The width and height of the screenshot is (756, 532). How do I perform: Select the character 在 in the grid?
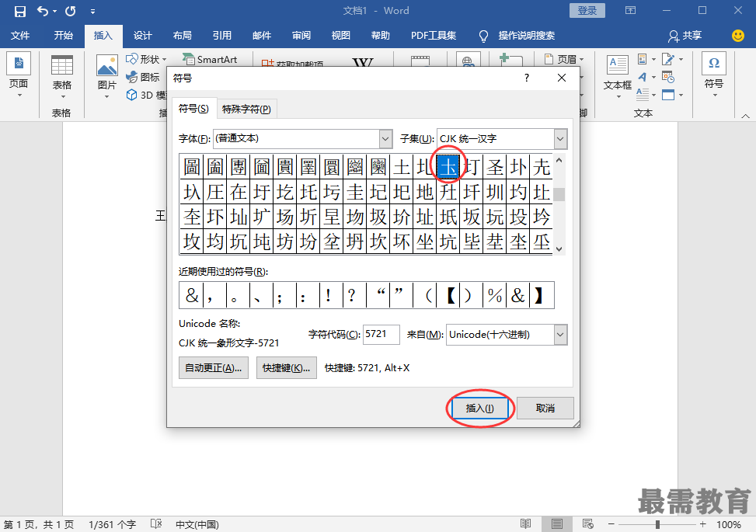239,193
